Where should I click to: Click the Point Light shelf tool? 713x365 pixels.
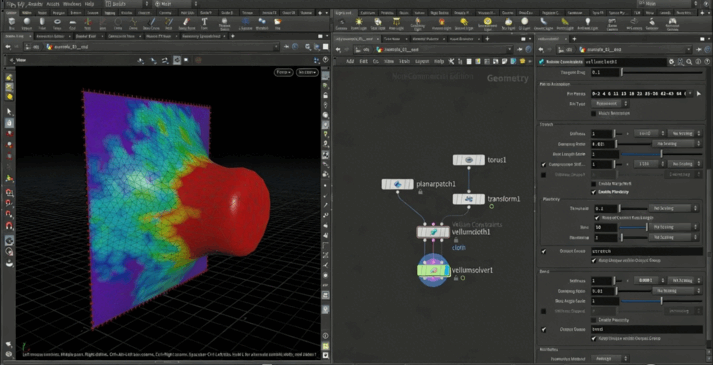coord(359,23)
